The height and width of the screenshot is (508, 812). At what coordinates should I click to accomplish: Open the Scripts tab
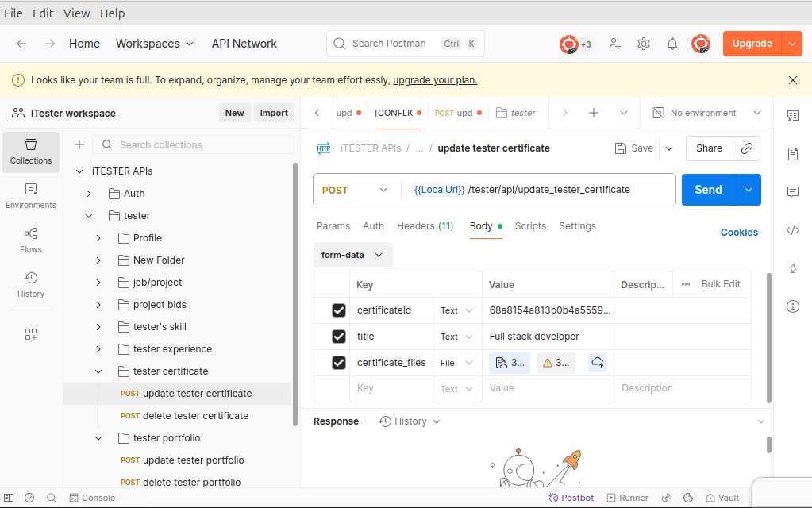(530, 226)
